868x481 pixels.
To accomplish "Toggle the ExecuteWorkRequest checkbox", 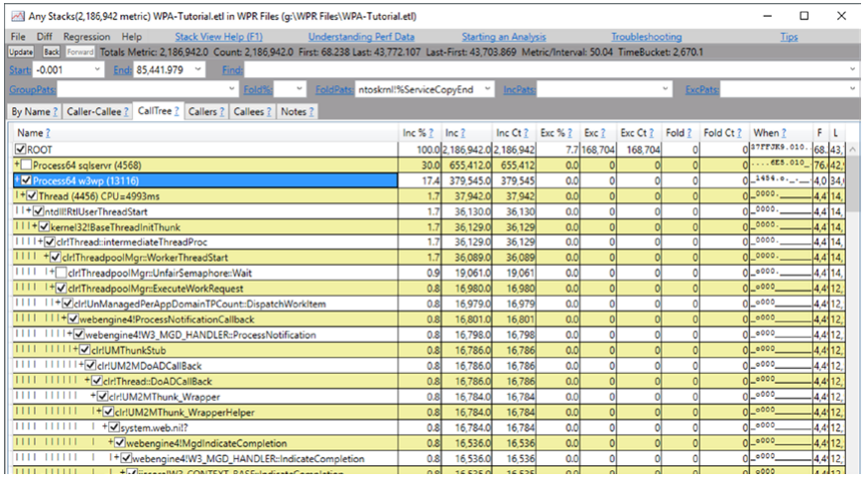I will [62, 289].
